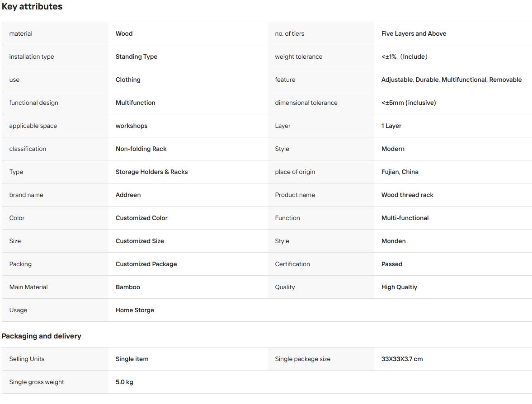Viewport: 532px width, 404px height.
Task: Click the 5.0 kg gross weight value
Action: [124, 382]
